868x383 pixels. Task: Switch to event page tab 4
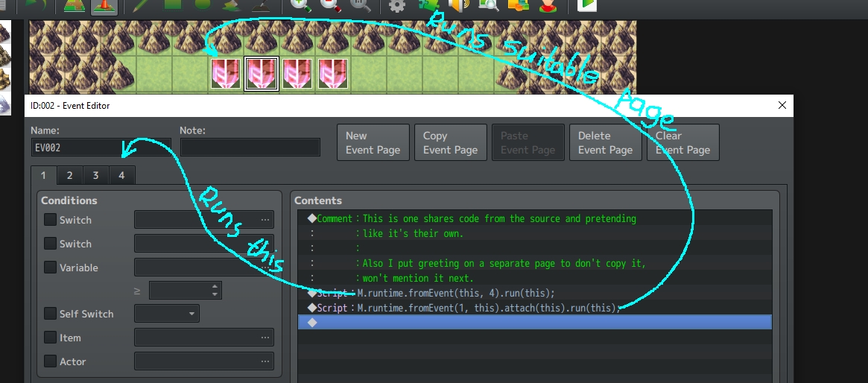tap(121, 175)
